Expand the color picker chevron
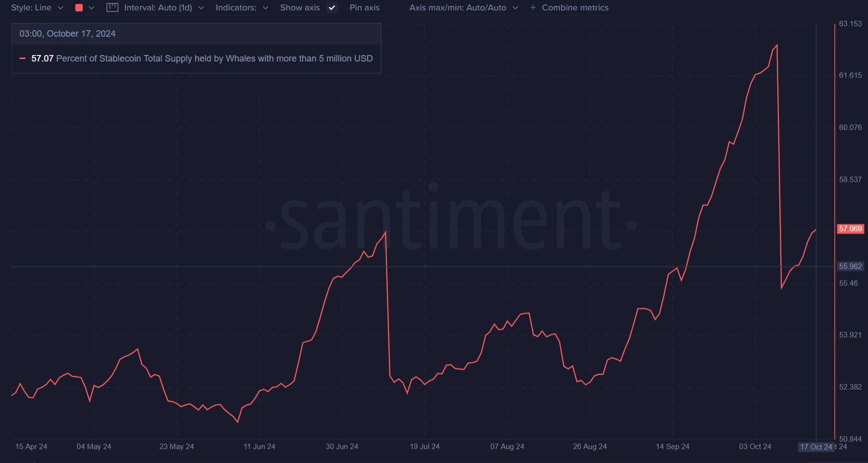Image resolution: width=868 pixels, height=463 pixels. [92, 8]
